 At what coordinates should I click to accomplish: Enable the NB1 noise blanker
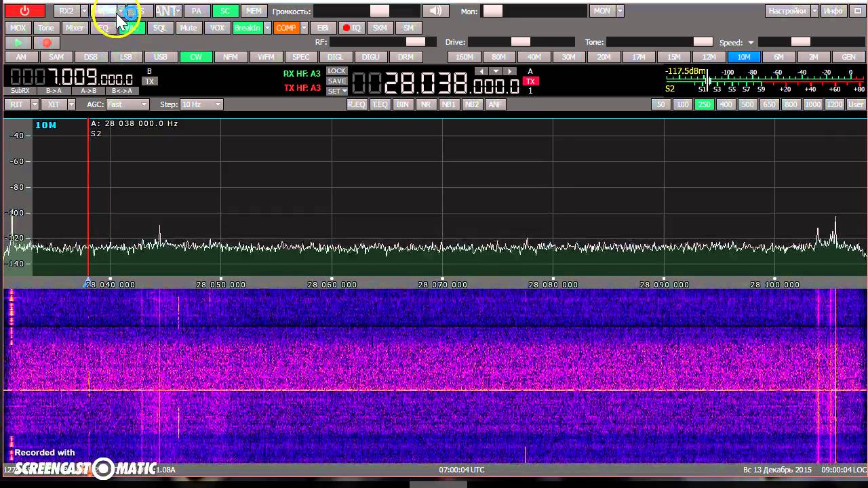448,104
